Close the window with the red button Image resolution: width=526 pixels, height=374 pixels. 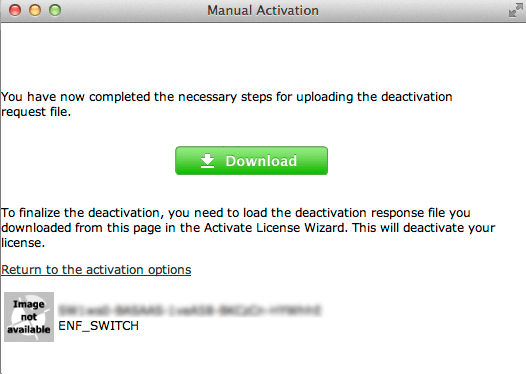coord(15,10)
